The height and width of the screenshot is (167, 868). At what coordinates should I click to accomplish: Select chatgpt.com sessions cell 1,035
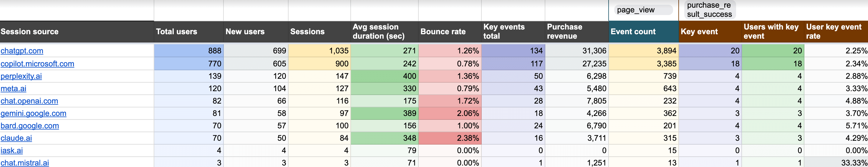tap(319, 51)
